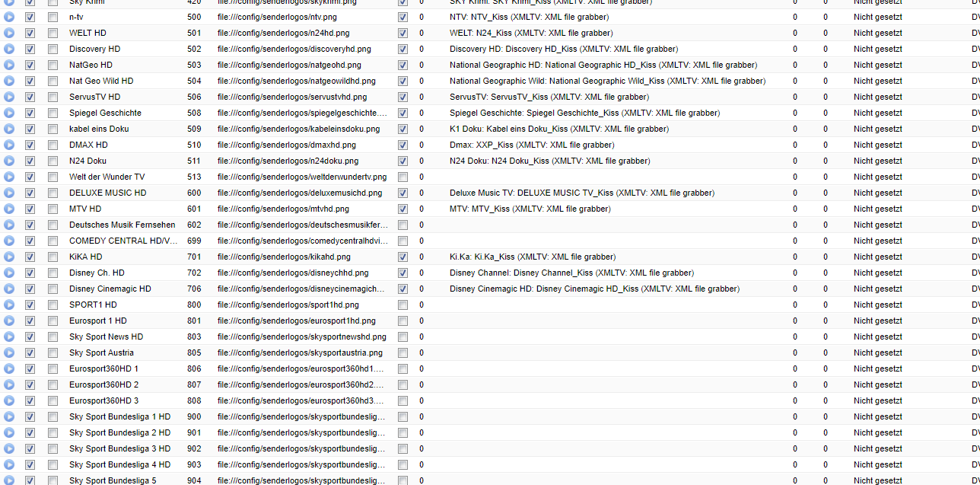Play the Eurosport360HD 2 channel

(x=9, y=384)
